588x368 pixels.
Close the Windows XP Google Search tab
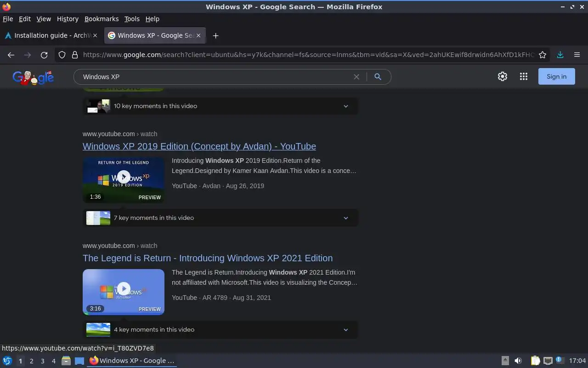pos(198,35)
